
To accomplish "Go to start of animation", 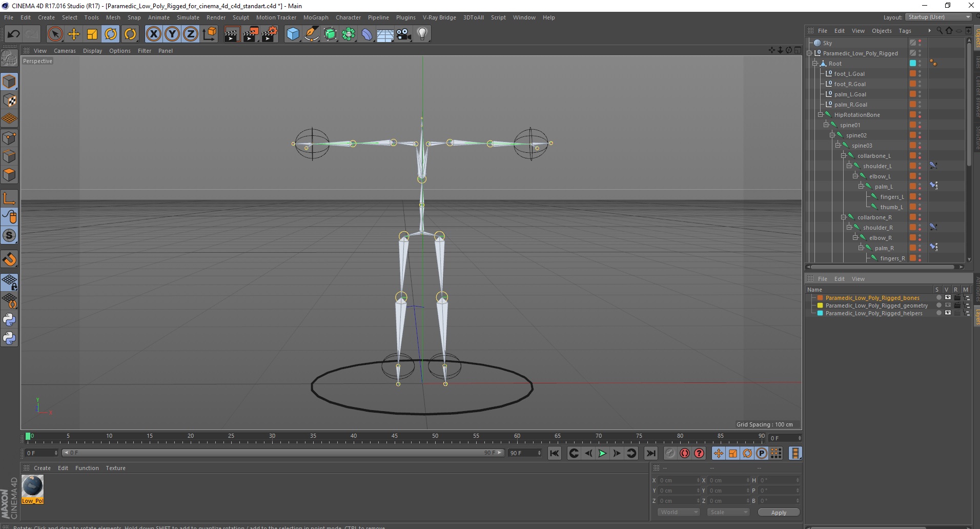I will (555, 453).
